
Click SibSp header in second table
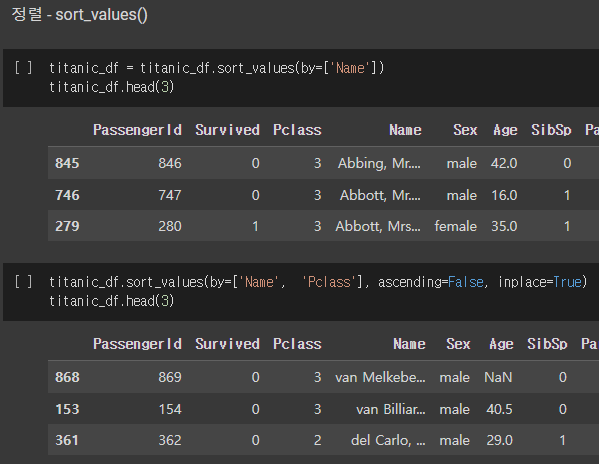click(x=547, y=344)
